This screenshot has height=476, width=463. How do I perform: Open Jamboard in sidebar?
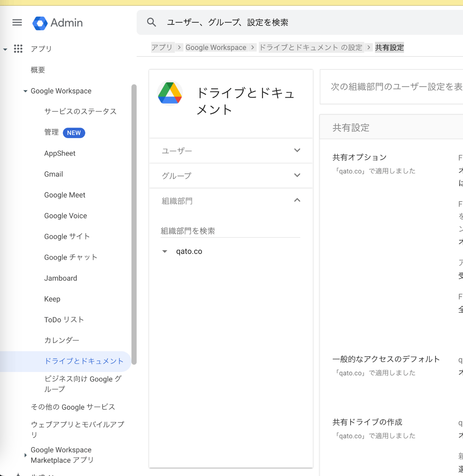[60, 278]
